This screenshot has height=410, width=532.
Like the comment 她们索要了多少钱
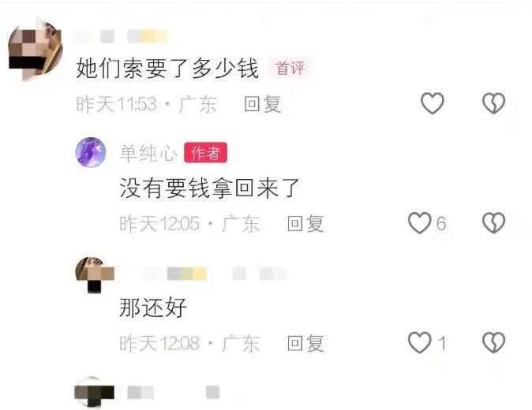pos(433,103)
